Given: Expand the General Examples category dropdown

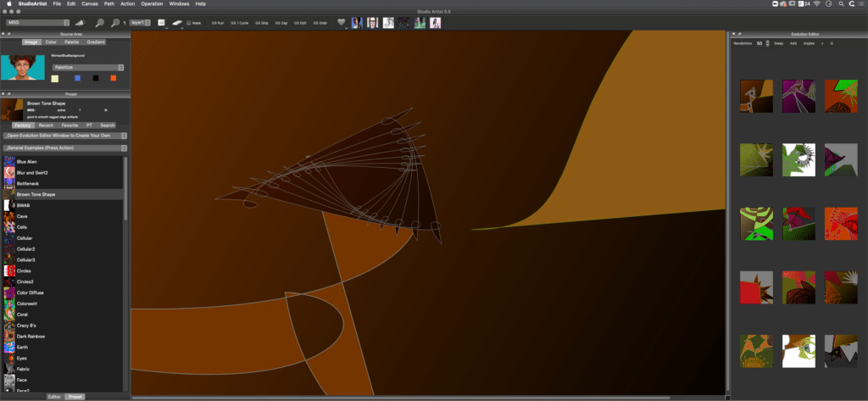Looking at the screenshot, I should [x=64, y=148].
